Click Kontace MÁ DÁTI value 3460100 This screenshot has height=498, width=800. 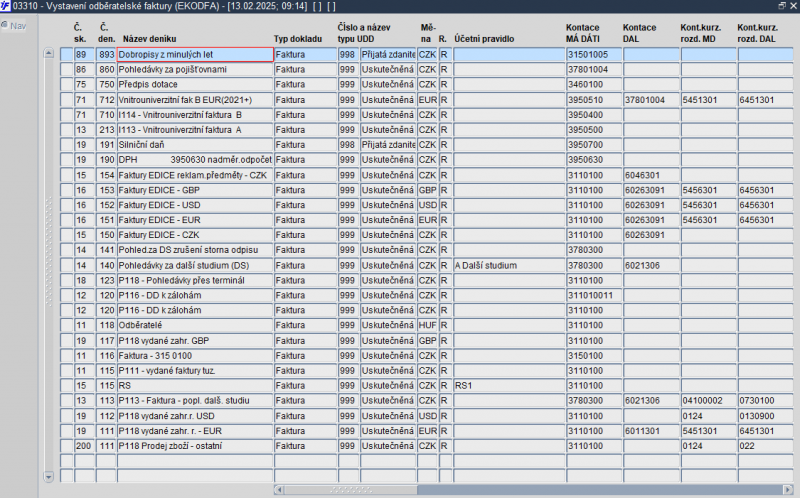tap(594, 84)
